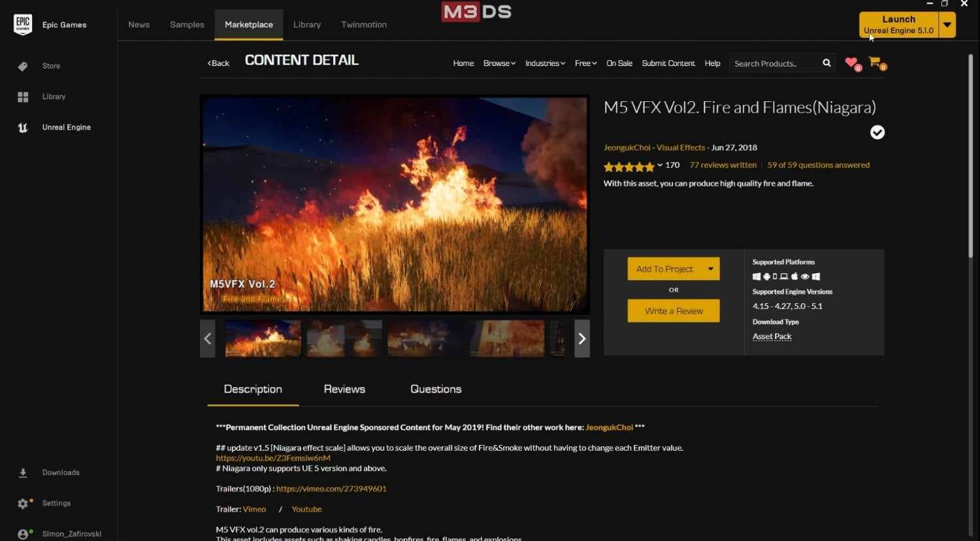Screen dimensions: 980x541
Task: Click the owned checkmark badge
Action: coord(877,133)
